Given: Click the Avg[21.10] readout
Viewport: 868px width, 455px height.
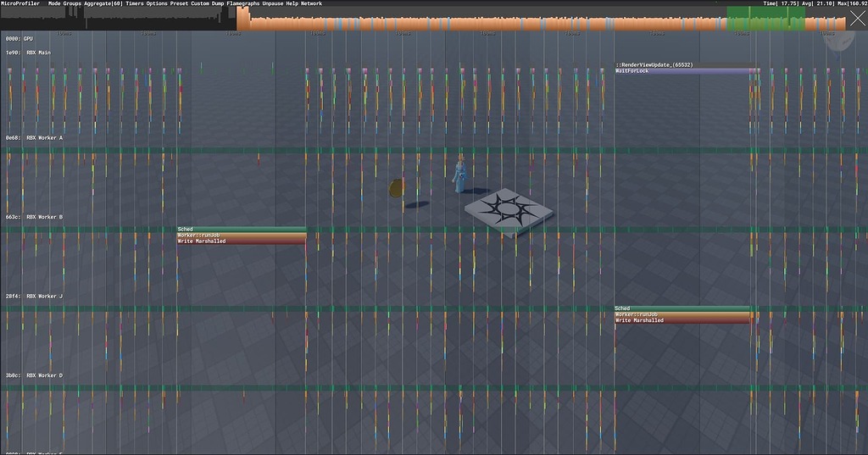Looking at the screenshot, I should (818, 3).
